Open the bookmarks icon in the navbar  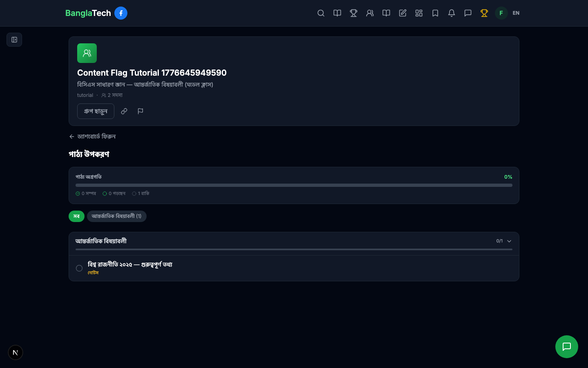[435, 13]
